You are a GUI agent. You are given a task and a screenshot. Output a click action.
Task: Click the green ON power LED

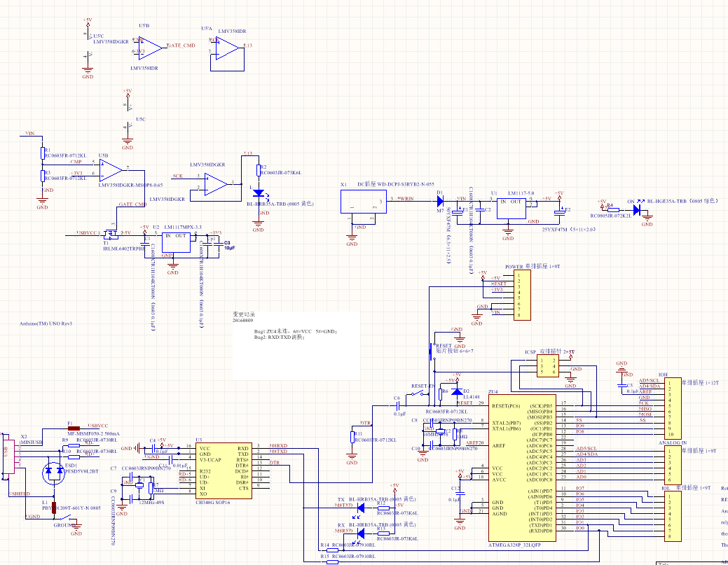point(636,209)
